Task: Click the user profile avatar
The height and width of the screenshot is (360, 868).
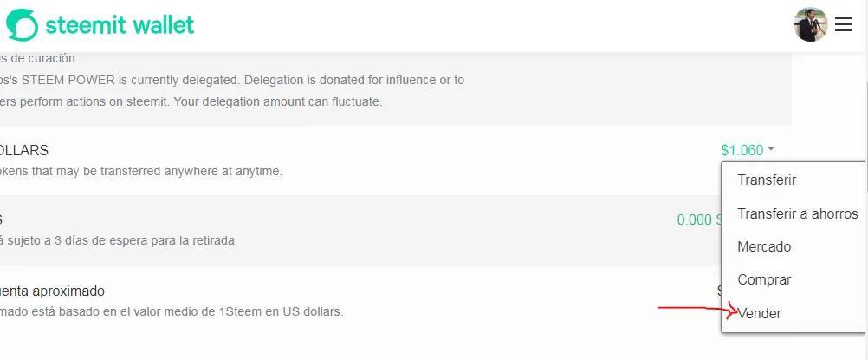Action: (810, 24)
